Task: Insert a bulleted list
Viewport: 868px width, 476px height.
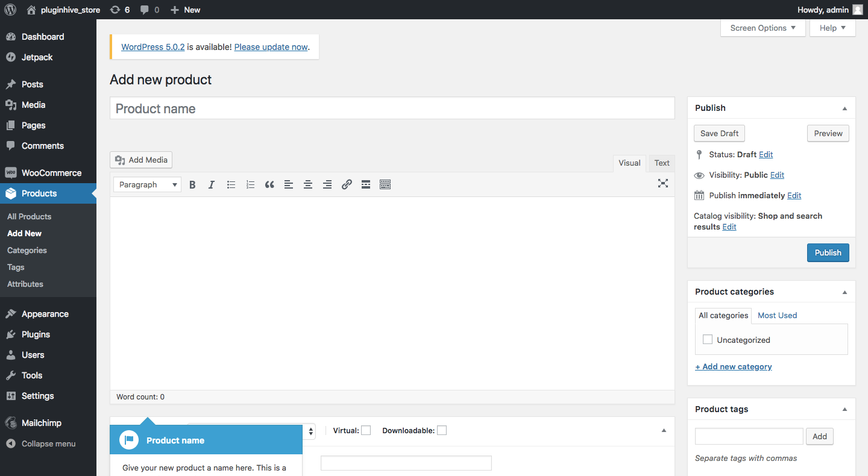Action: coord(231,184)
